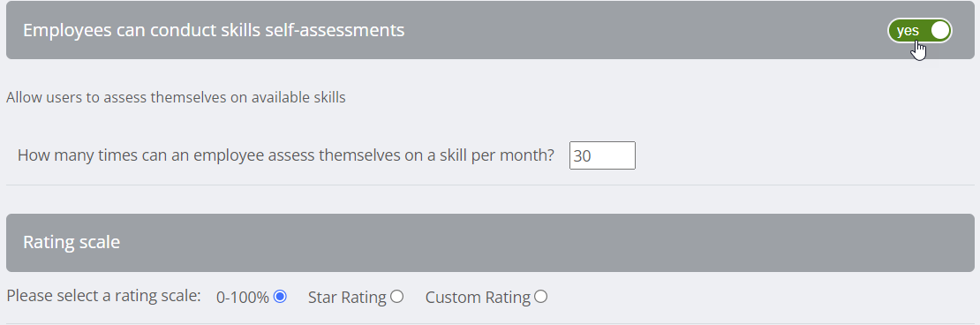Click the assessments-per-month field showing 30
Screen dimensions: 980x325
[x=602, y=155]
